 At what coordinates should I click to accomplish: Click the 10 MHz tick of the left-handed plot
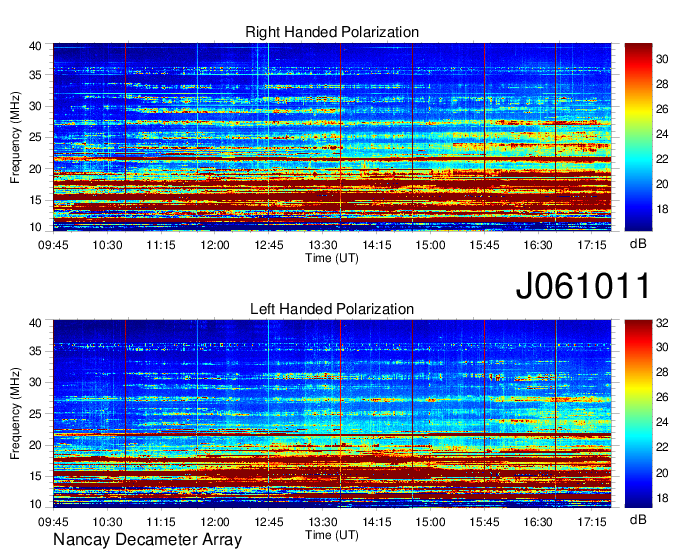[35, 504]
